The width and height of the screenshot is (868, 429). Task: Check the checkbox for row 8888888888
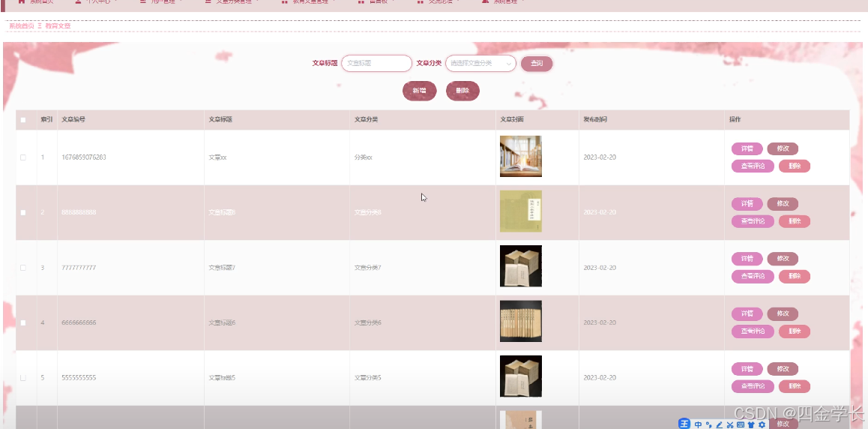pos(23,212)
